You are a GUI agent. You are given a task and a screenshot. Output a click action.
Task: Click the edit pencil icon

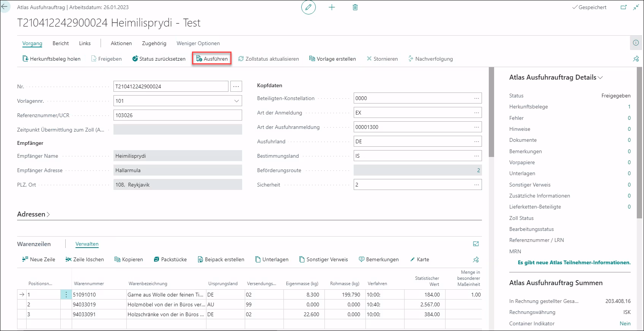309,7
